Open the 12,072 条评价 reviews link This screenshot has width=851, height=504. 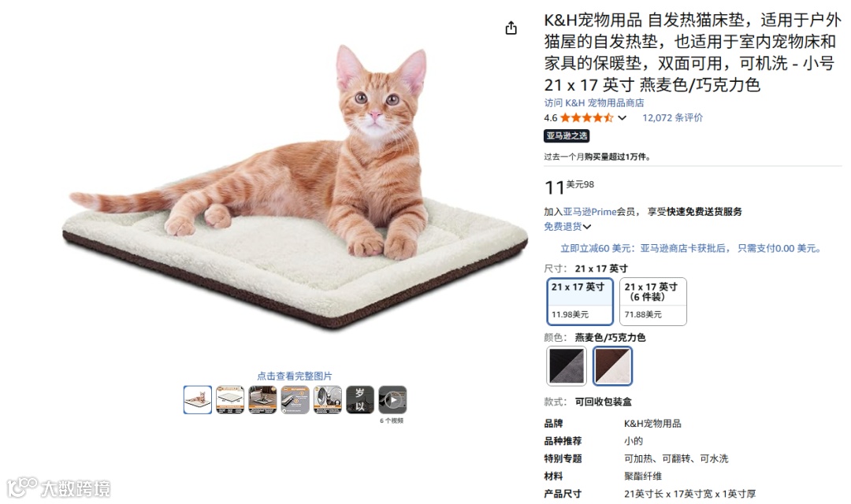point(672,117)
